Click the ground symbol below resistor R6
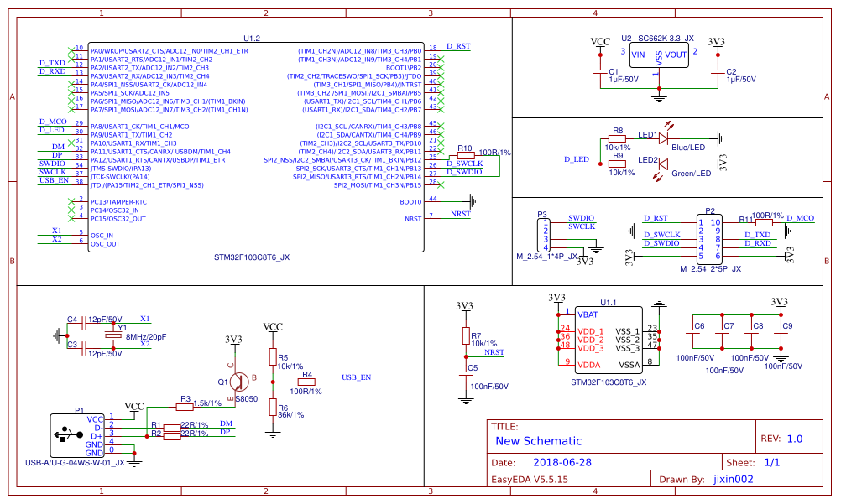This screenshot has width=841, height=504. point(273,434)
